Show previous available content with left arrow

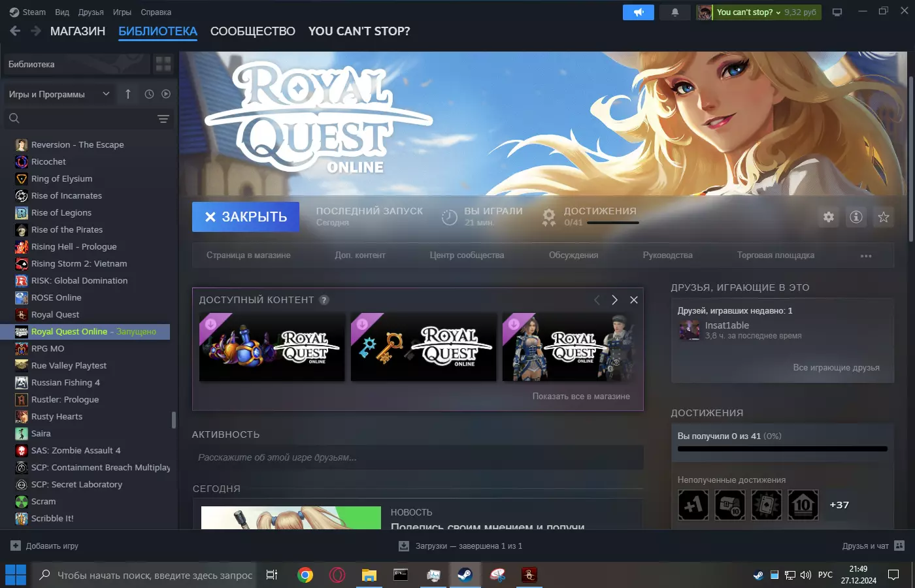tap(596, 300)
